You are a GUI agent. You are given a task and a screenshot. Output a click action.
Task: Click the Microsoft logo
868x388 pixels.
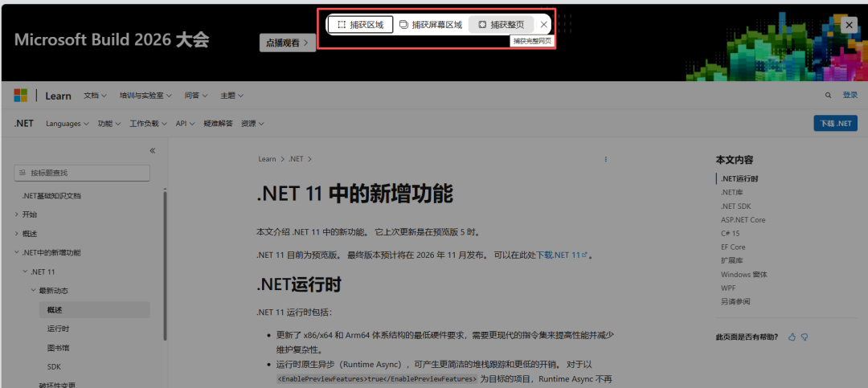click(21, 96)
